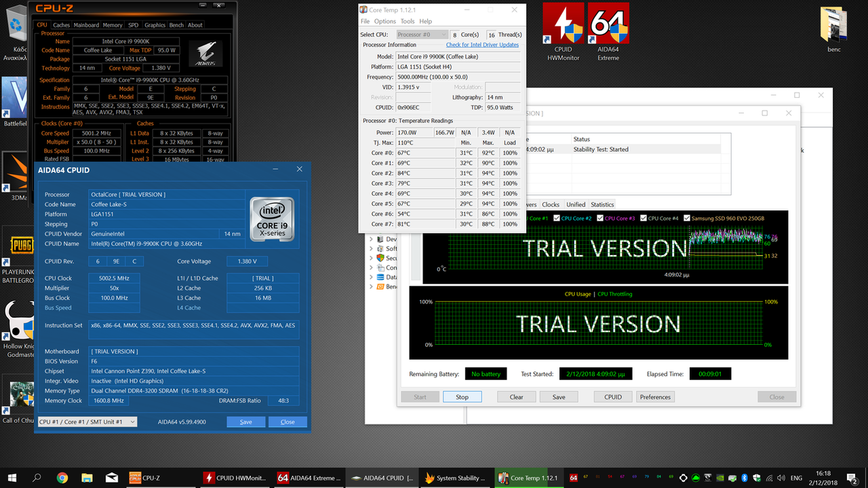Open the notification center icon
This screenshot has height=488, width=868.
(853, 478)
